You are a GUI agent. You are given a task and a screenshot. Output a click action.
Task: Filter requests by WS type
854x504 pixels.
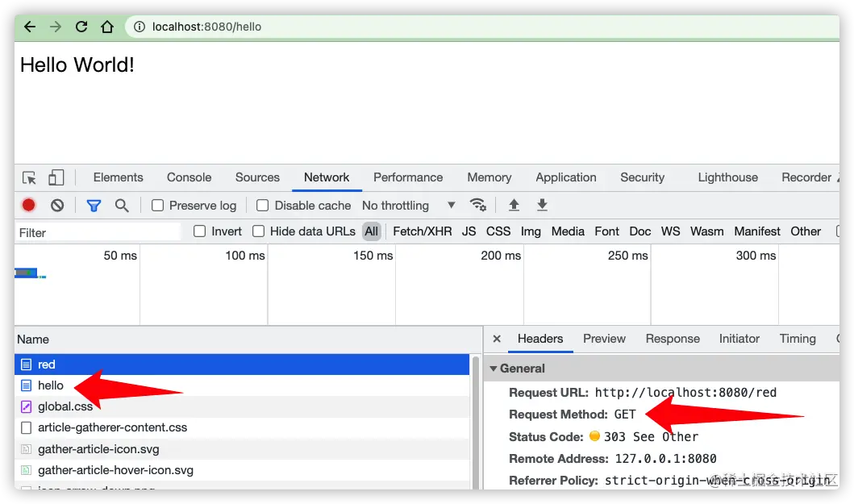point(670,231)
